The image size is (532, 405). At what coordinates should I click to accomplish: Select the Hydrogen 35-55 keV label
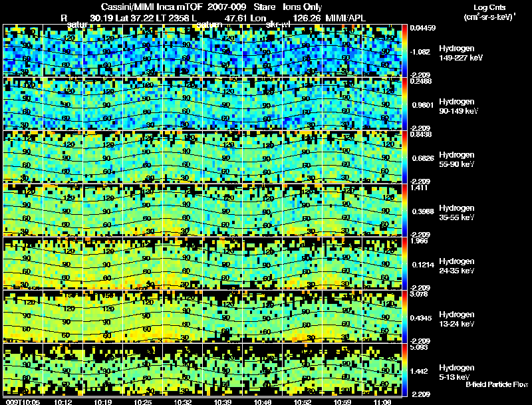(x=457, y=213)
